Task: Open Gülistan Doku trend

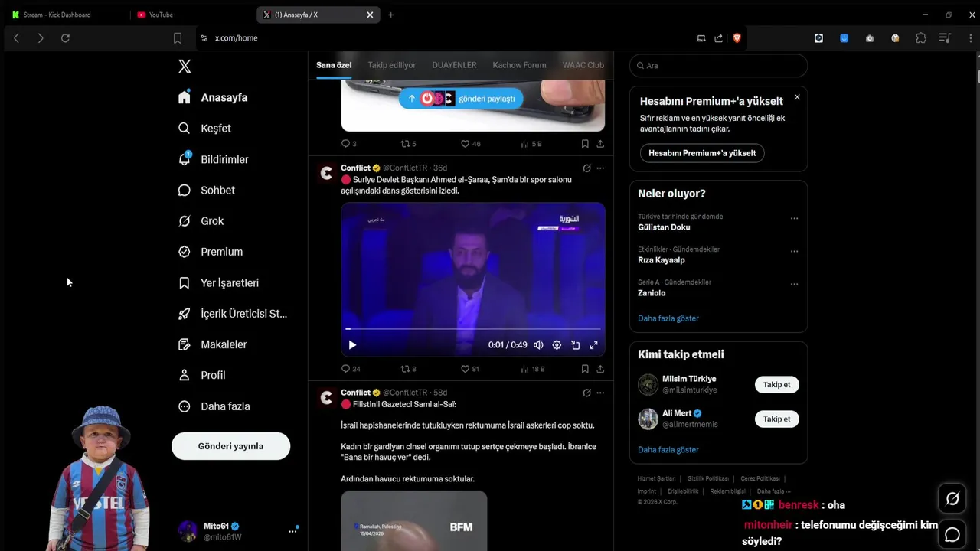Action: point(664,227)
